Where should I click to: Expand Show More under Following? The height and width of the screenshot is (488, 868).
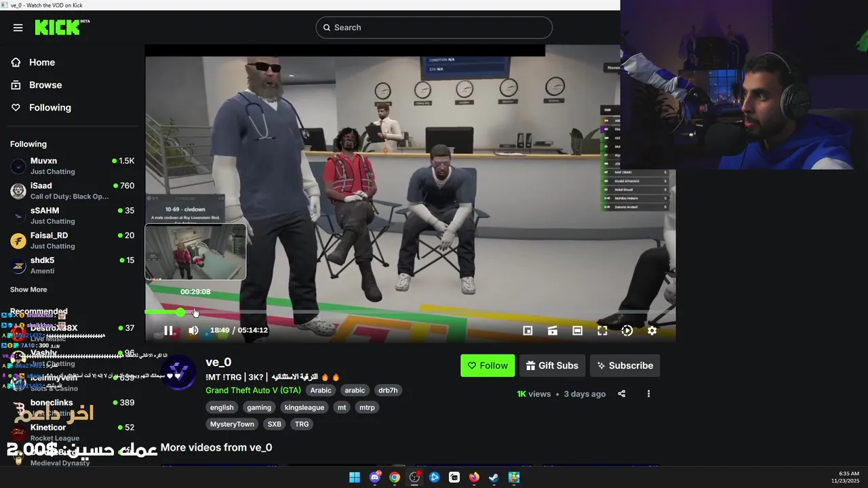point(28,289)
